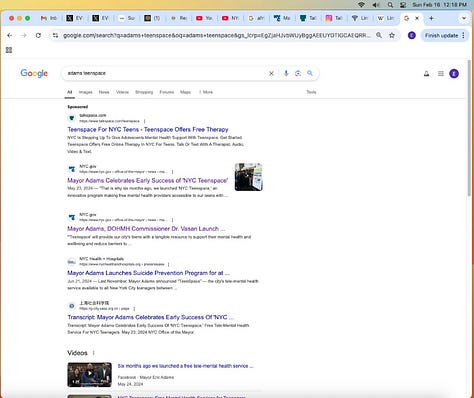
Task: Open thumbnail image of Early Success result
Action: [248, 177]
